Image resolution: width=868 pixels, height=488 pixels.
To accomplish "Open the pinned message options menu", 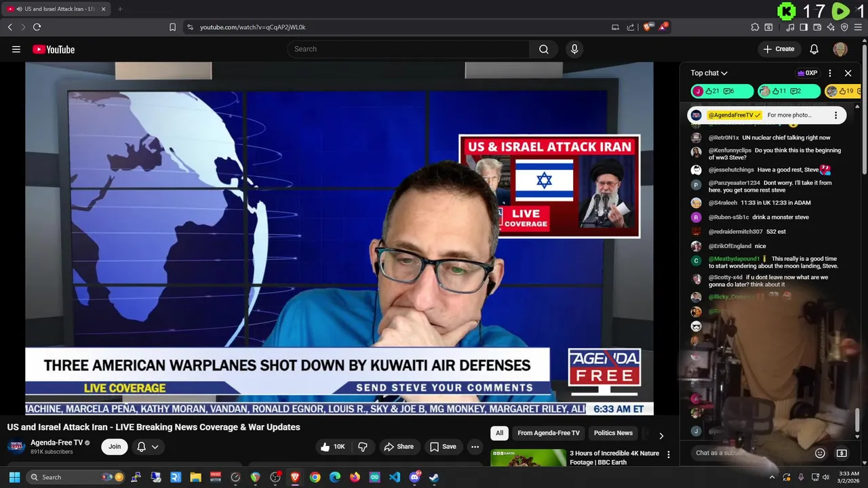I will [835, 115].
